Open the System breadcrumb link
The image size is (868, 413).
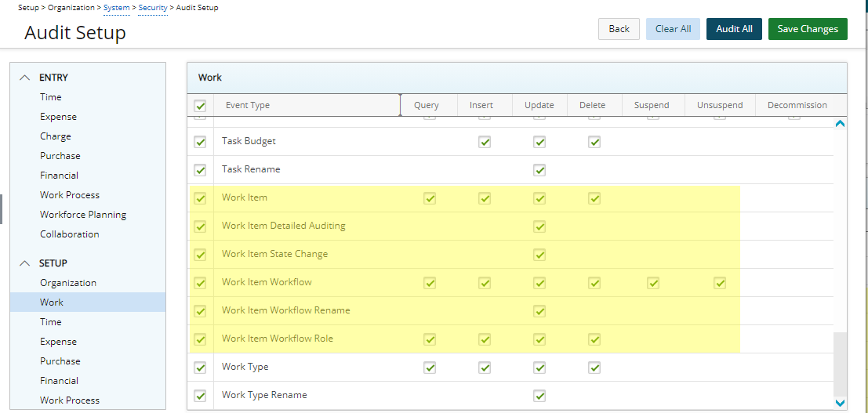click(x=116, y=8)
